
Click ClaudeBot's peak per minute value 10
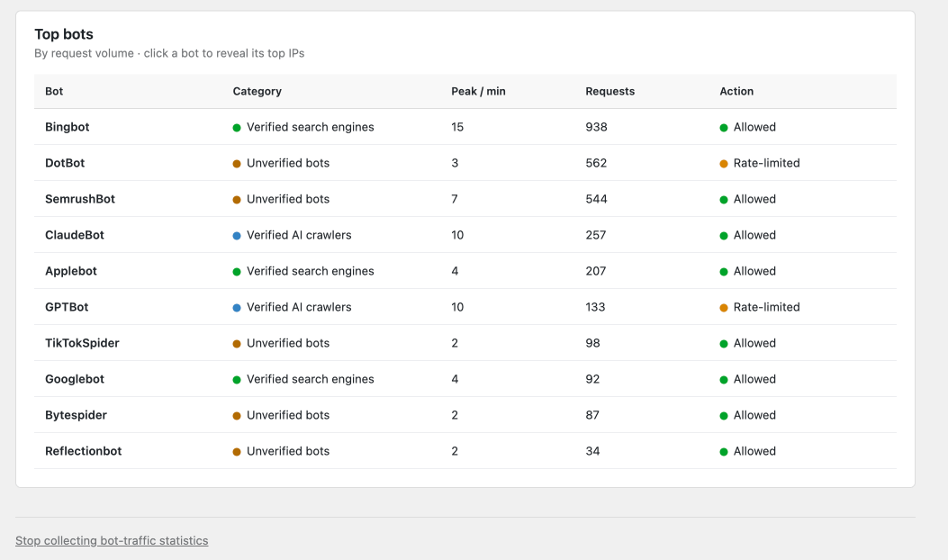(x=457, y=235)
